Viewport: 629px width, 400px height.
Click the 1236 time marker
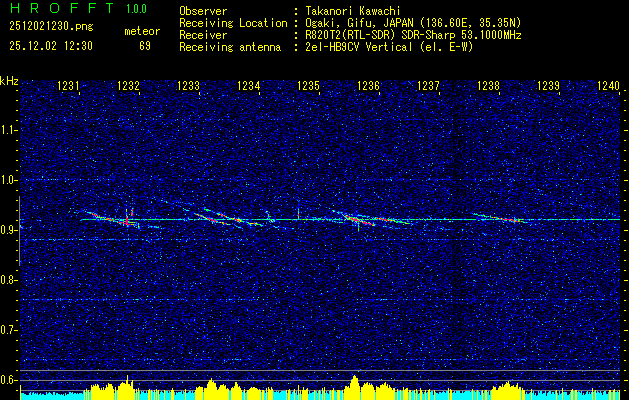368,85
